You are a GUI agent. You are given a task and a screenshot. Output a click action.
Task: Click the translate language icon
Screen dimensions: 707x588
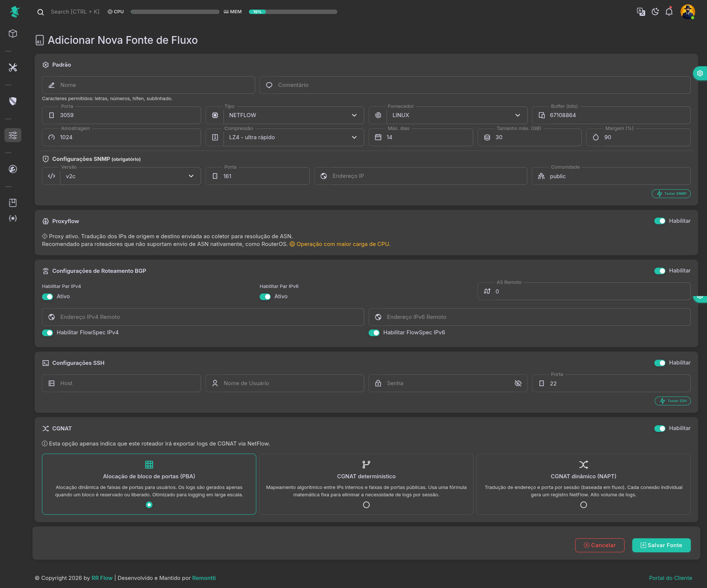click(x=641, y=12)
